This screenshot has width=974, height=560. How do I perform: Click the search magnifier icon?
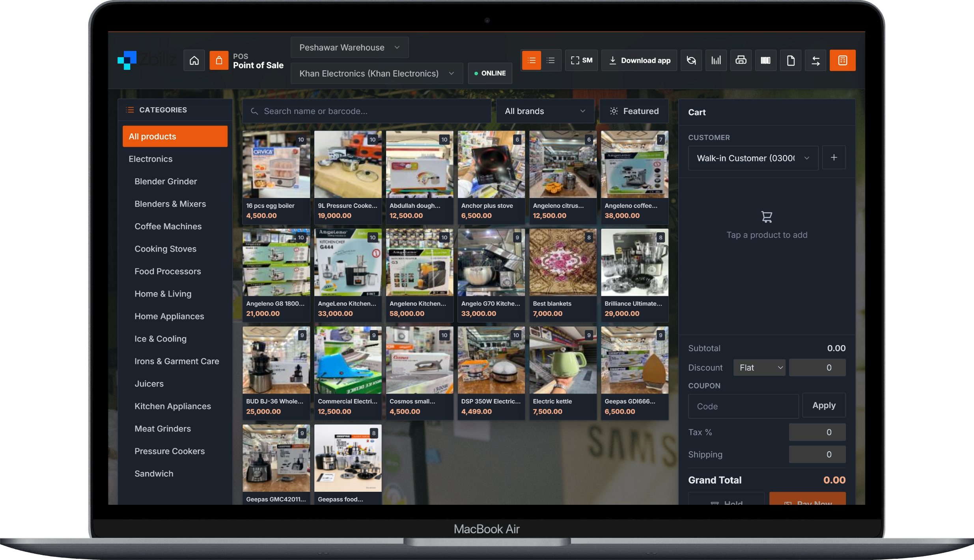(x=254, y=112)
